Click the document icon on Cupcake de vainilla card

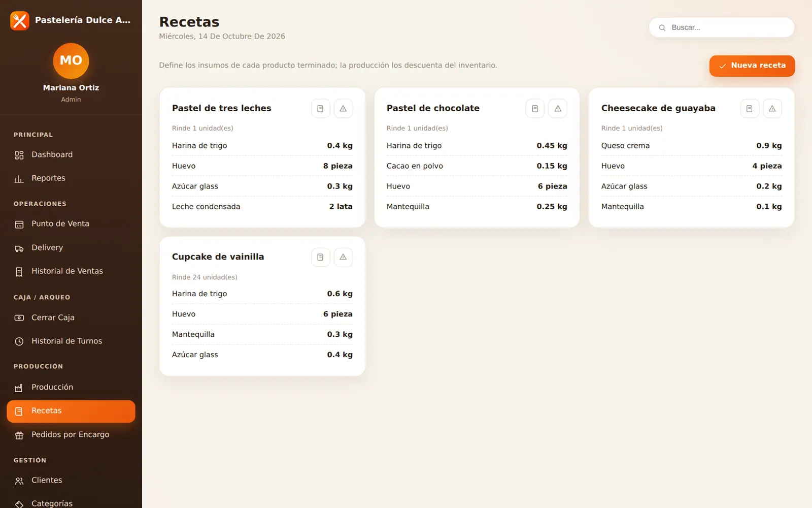[320, 257]
